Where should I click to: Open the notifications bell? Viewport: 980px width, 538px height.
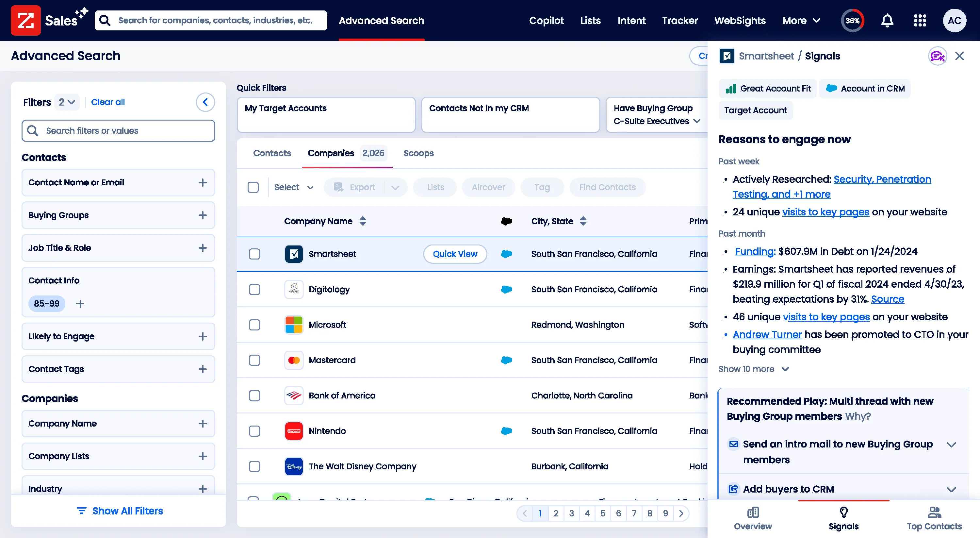click(887, 20)
